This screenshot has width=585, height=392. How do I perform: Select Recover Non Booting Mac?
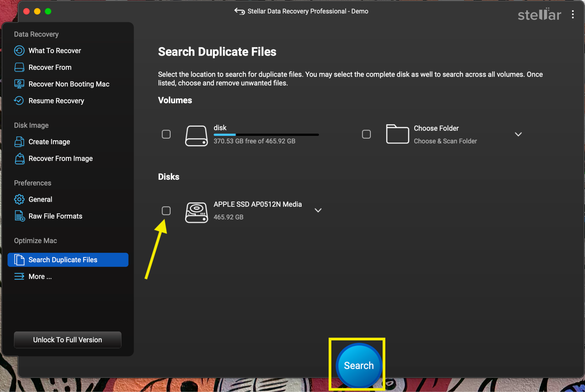[x=69, y=84]
